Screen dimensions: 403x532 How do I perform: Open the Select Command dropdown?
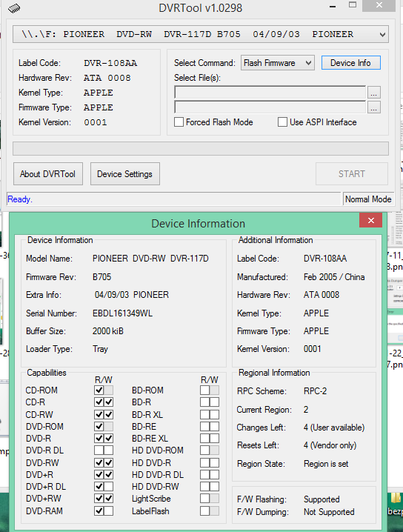pos(278,63)
